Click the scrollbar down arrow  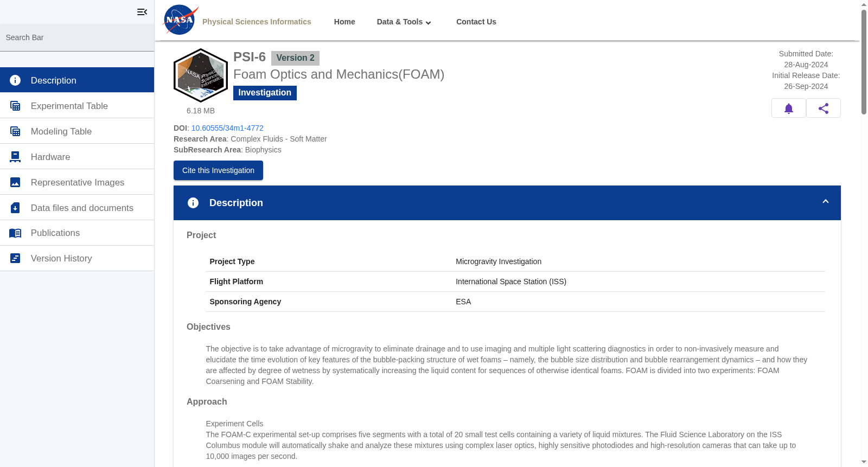[864, 462]
